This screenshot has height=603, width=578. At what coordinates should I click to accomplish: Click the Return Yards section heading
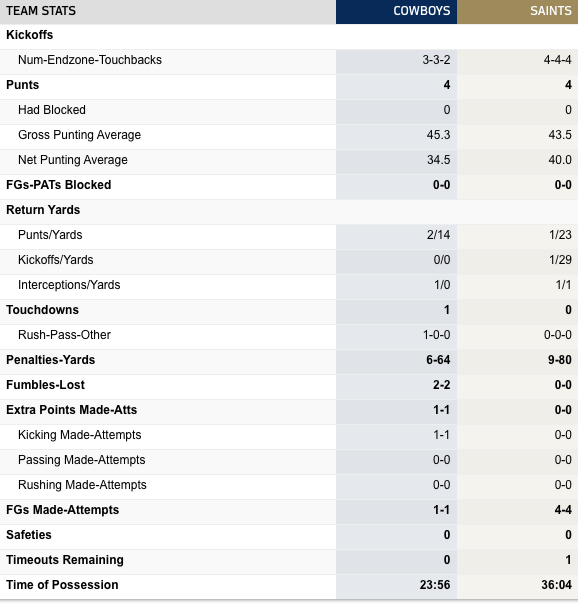43,210
